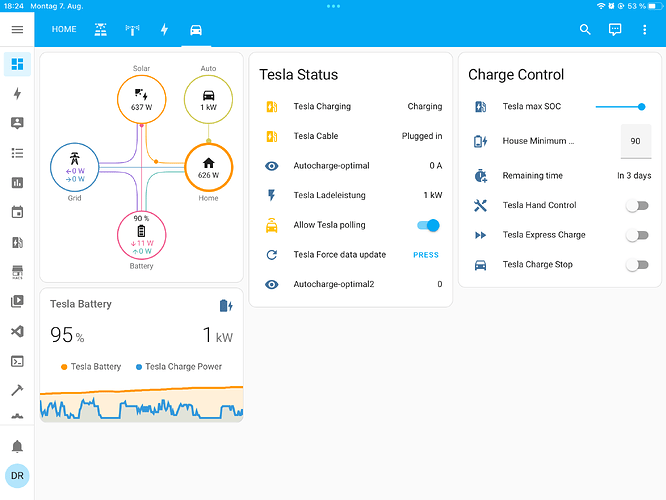
Task: Toggle Allow Tesla polling switch
Action: pos(428,225)
